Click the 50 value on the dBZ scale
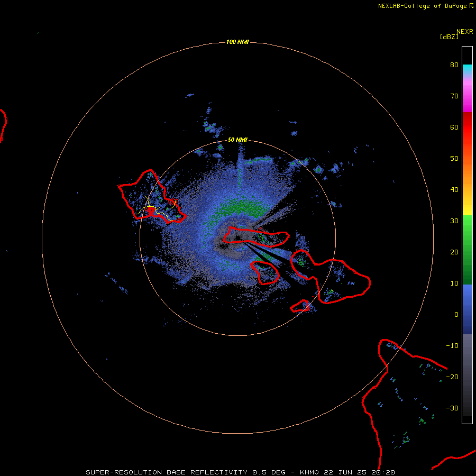 (x=454, y=159)
